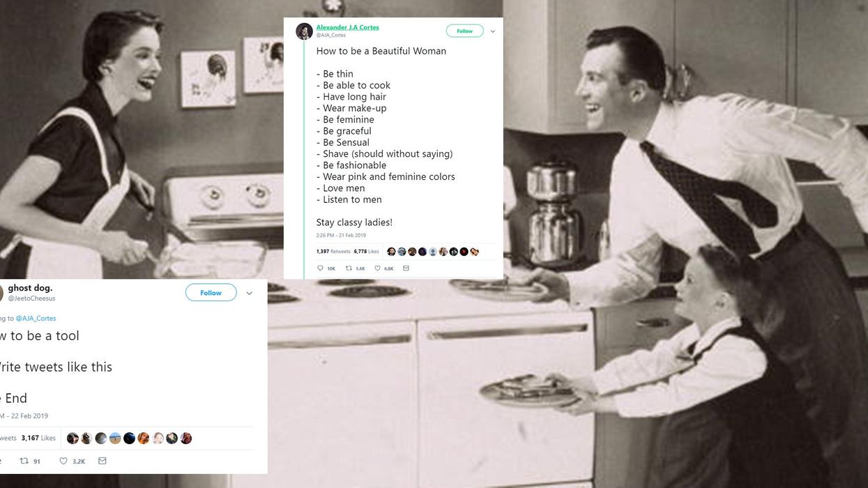Open Alexander J.A Cortes's profile avatar
This screenshot has height=488, width=868.
pyautogui.click(x=304, y=31)
